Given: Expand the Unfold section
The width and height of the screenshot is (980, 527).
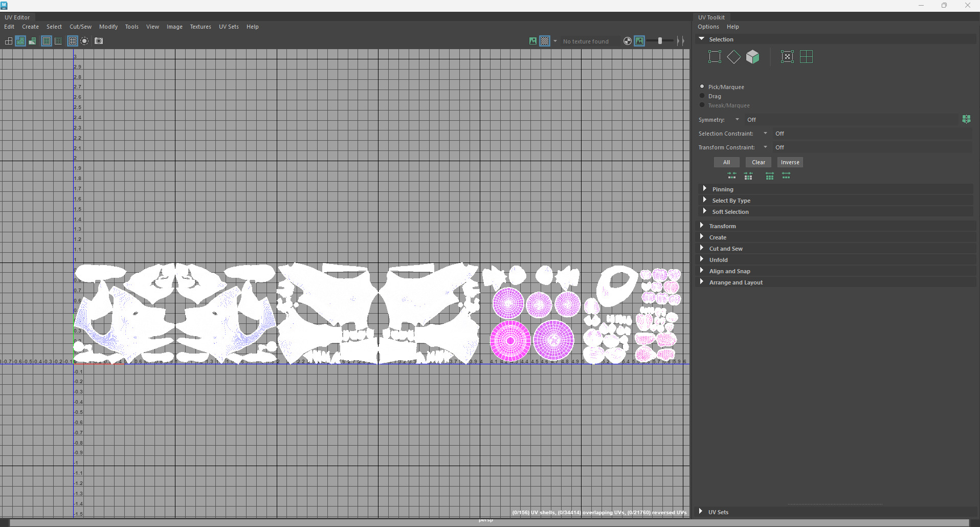Looking at the screenshot, I should pyautogui.click(x=836, y=260).
